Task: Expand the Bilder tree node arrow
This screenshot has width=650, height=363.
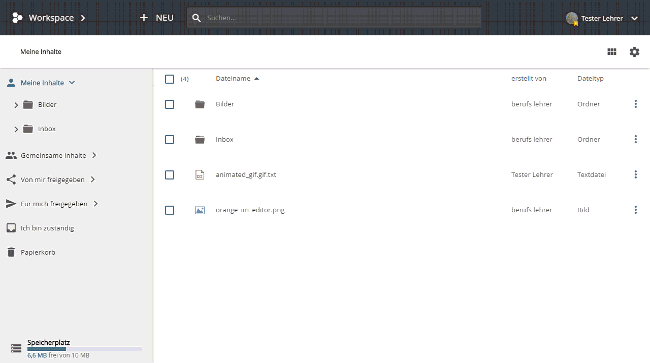Action: (x=16, y=105)
